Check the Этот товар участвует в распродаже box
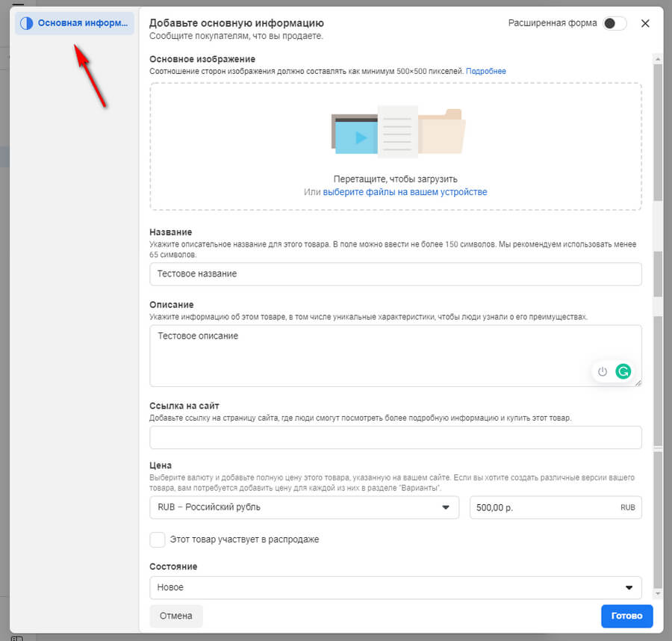The width and height of the screenshot is (672, 641). (x=158, y=539)
